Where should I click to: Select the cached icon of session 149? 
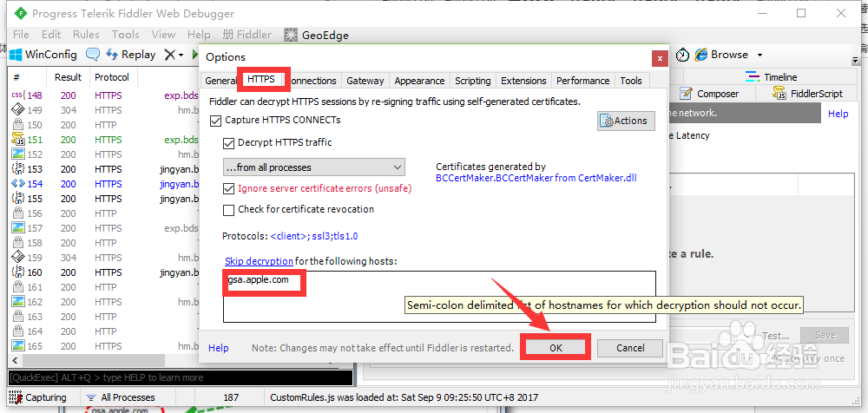17,110
